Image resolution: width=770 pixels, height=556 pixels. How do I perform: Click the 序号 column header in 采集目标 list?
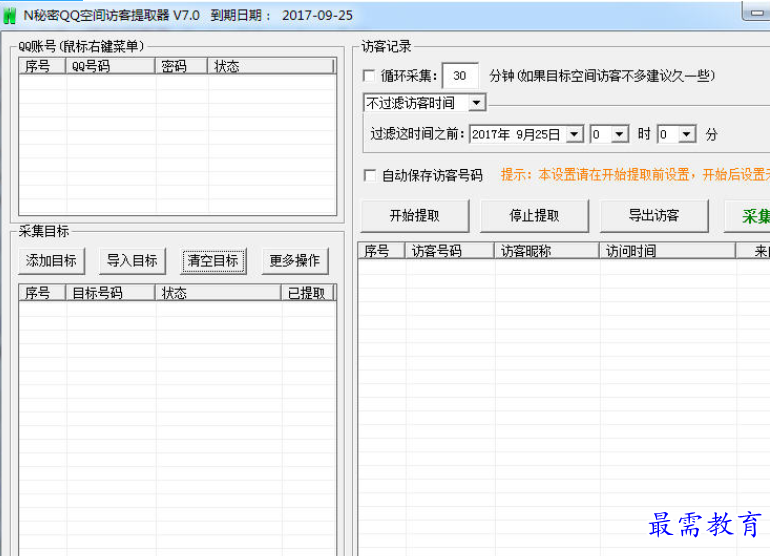point(42,293)
